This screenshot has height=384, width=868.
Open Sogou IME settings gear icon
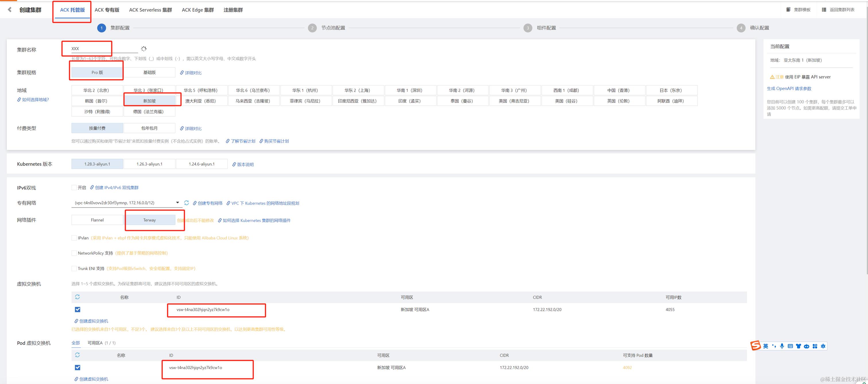[823, 346]
